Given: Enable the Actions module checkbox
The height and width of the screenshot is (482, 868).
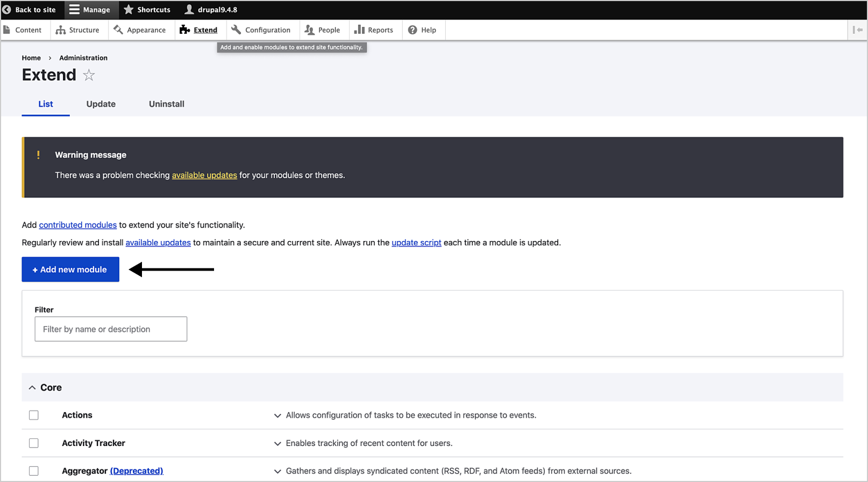Looking at the screenshot, I should [x=34, y=415].
